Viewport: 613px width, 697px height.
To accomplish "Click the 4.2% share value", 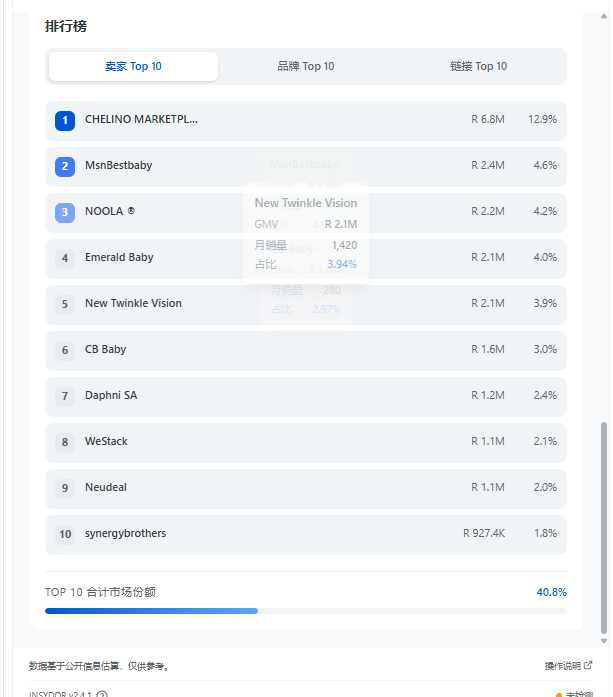I will 545,211.
